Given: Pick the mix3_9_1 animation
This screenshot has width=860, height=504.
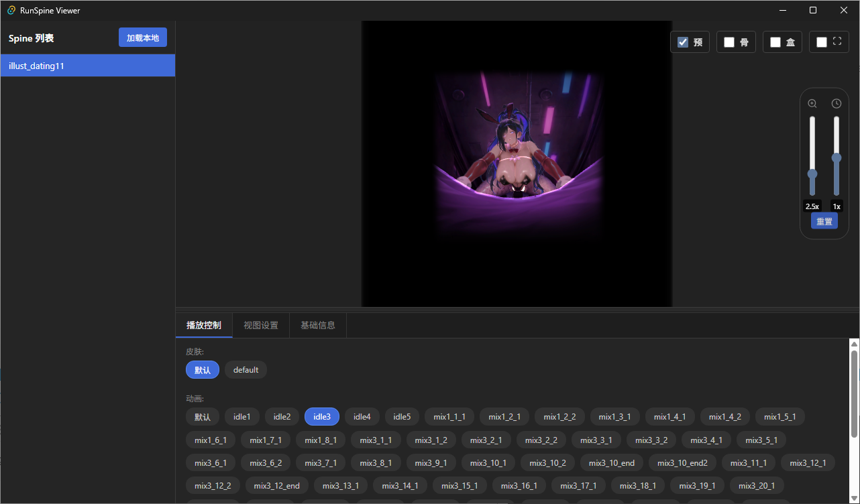Looking at the screenshot, I should pyautogui.click(x=431, y=463).
